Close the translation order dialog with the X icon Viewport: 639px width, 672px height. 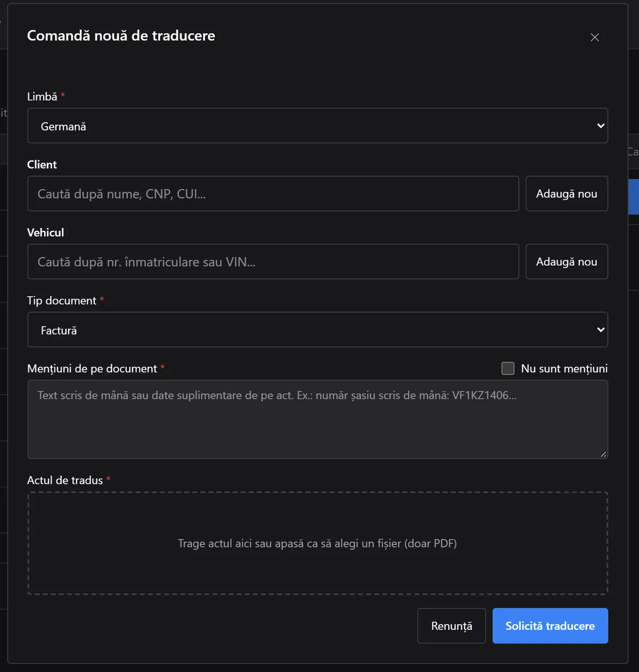595,37
